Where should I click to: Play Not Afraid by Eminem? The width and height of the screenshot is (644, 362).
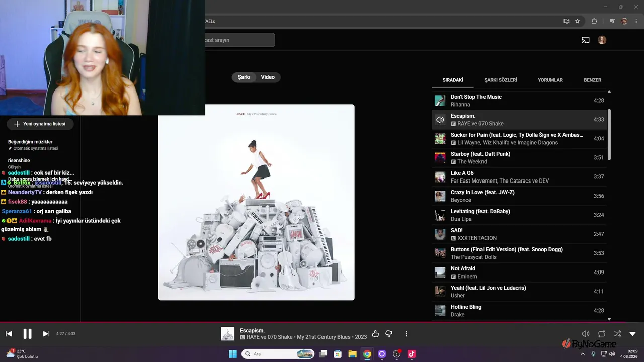pos(519,273)
